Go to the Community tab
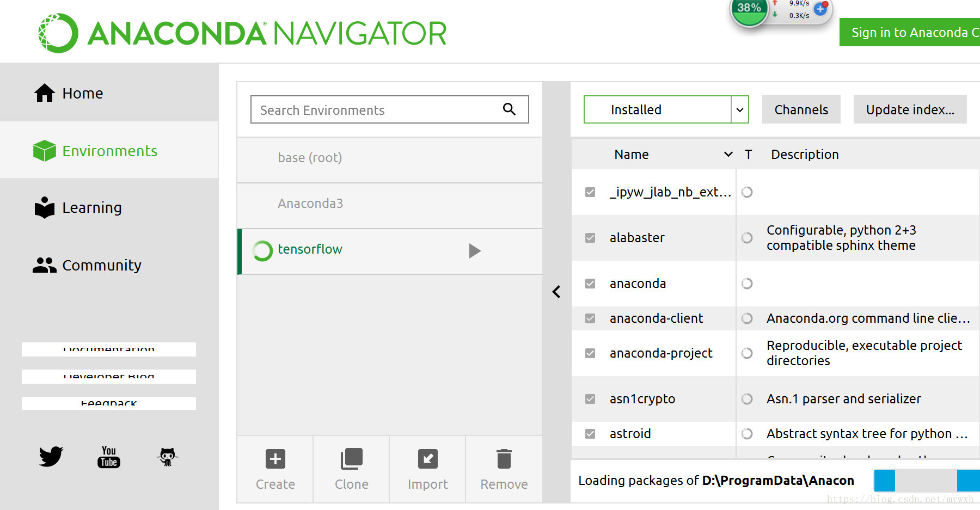This screenshot has width=980, height=510. tap(109, 265)
